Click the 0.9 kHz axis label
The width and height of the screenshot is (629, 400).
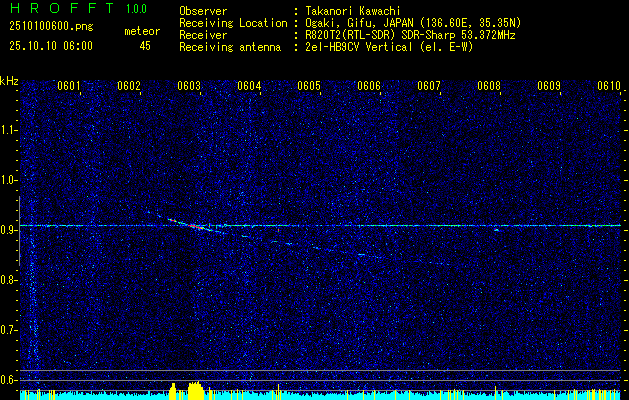point(8,230)
